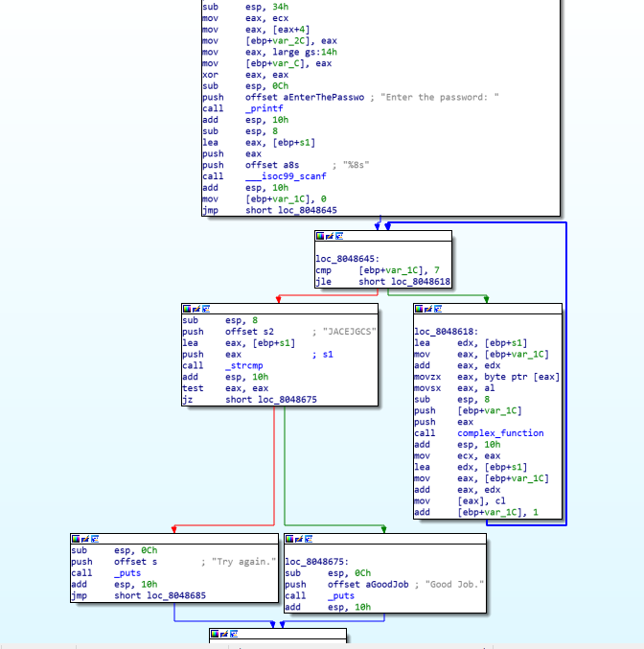Click the mov [eax], cl instruction

point(460,500)
